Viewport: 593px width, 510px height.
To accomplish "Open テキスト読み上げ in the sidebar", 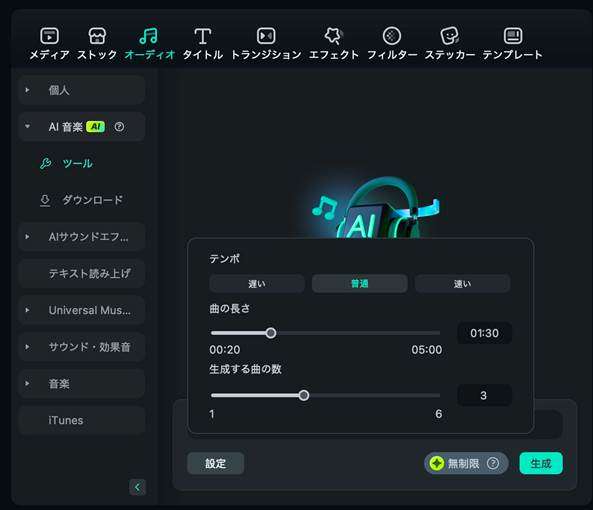I will tap(81, 273).
